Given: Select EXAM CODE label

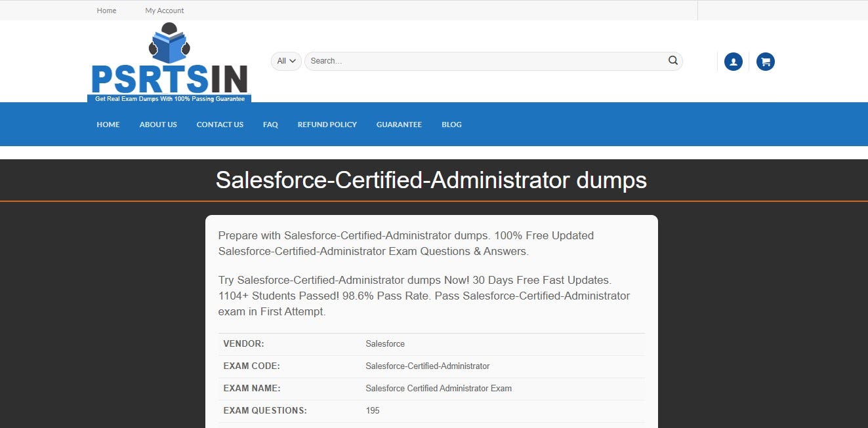Looking at the screenshot, I should 251,366.
